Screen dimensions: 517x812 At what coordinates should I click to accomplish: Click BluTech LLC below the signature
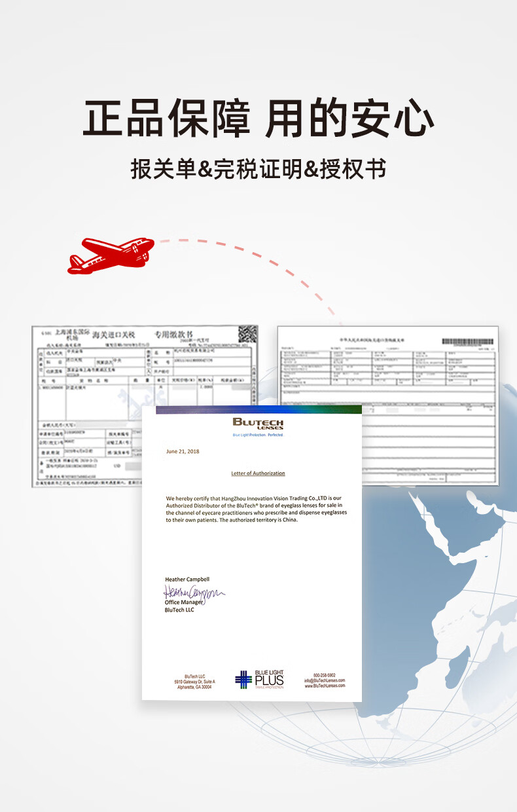click(x=179, y=610)
